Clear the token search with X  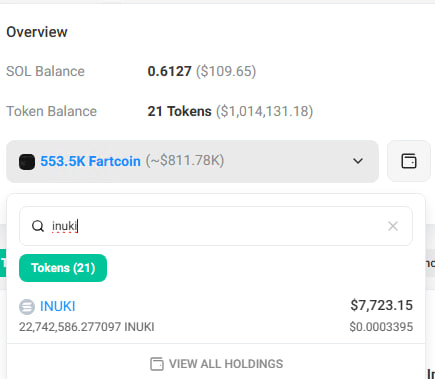point(393,226)
